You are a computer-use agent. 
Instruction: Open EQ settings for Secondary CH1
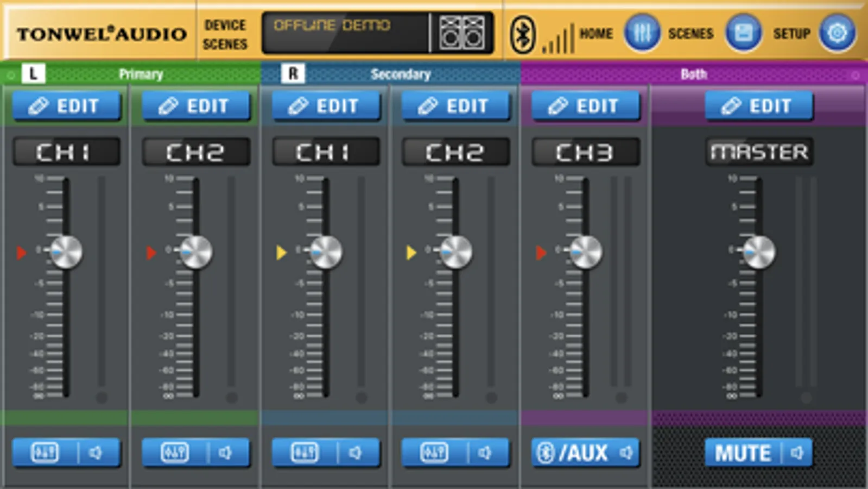point(304,453)
